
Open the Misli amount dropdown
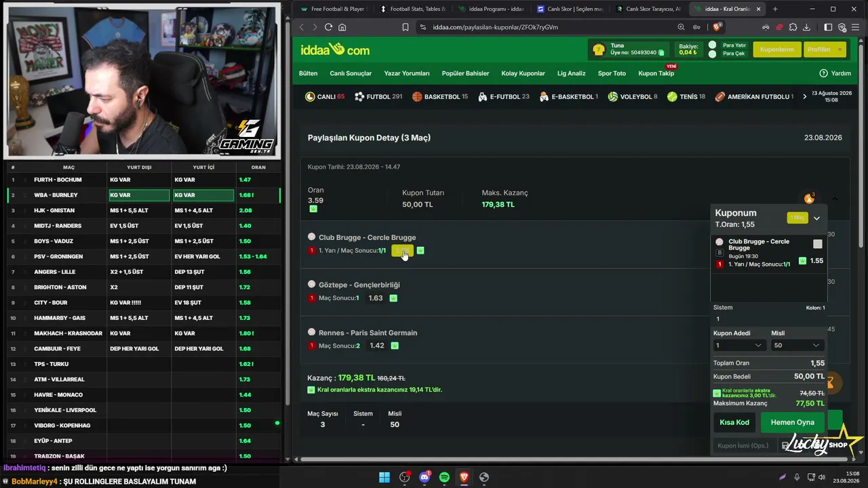[797, 346]
